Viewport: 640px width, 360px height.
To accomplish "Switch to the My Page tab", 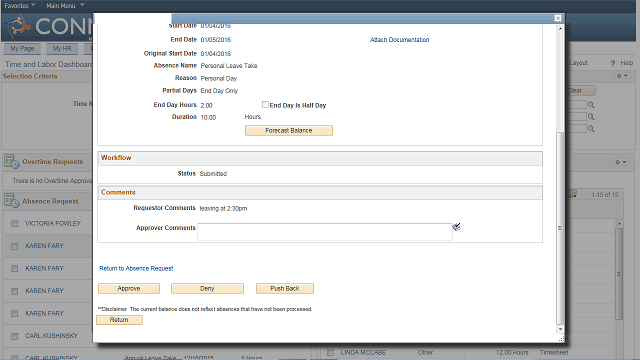I will [22, 49].
